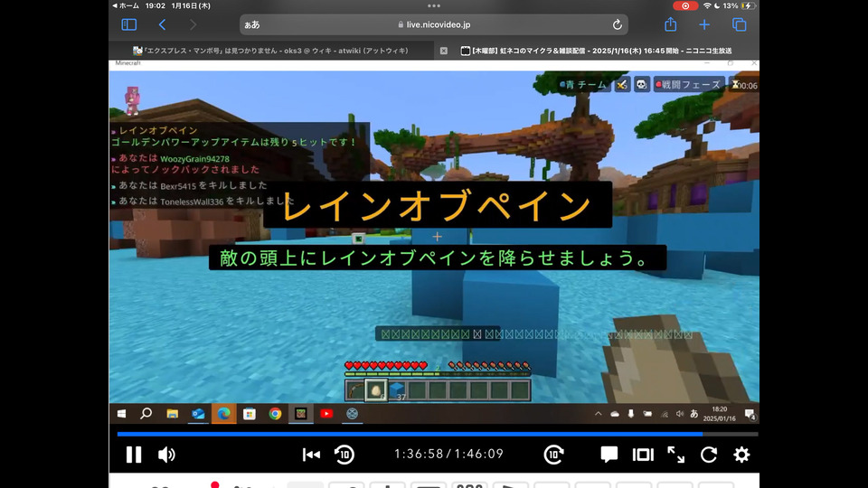868x488 pixels.
Task: Switch player to theater wide mode
Action: [x=643, y=455]
